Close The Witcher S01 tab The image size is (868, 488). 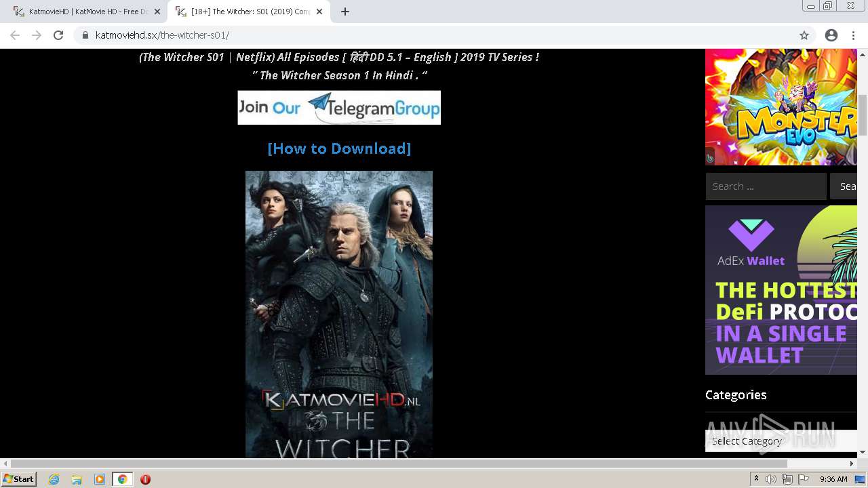coord(319,12)
